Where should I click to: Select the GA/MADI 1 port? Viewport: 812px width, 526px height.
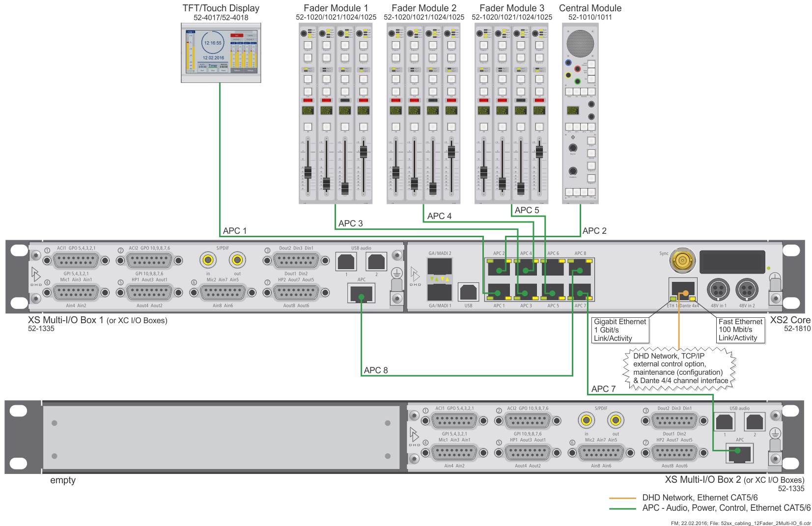pos(440,292)
